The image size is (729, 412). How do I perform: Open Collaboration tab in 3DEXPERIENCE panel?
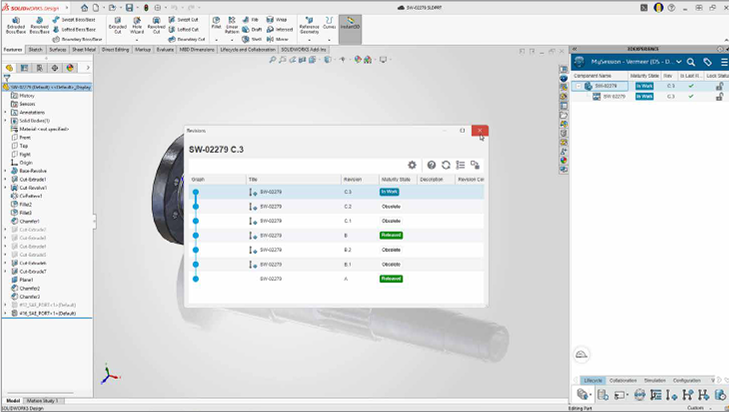(x=623, y=380)
